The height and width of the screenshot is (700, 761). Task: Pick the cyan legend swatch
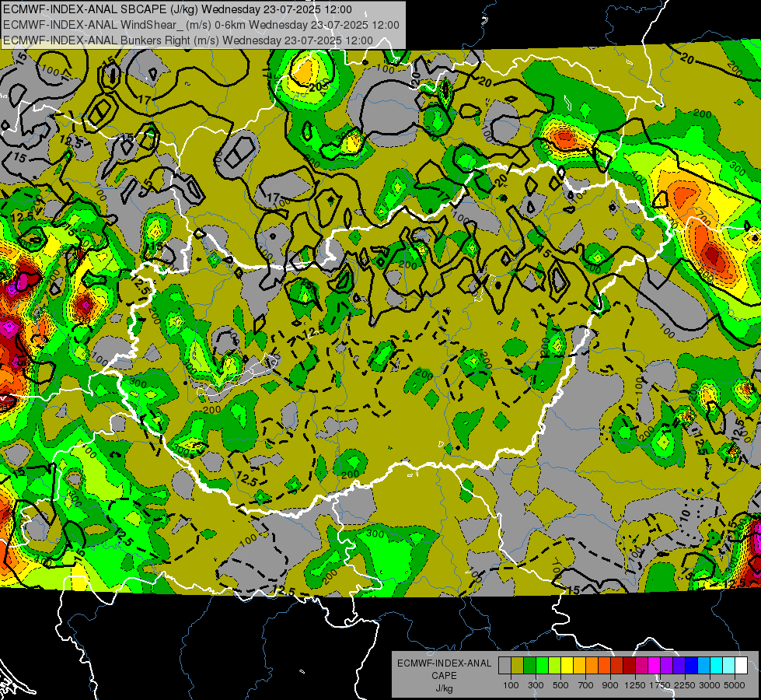[716, 665]
